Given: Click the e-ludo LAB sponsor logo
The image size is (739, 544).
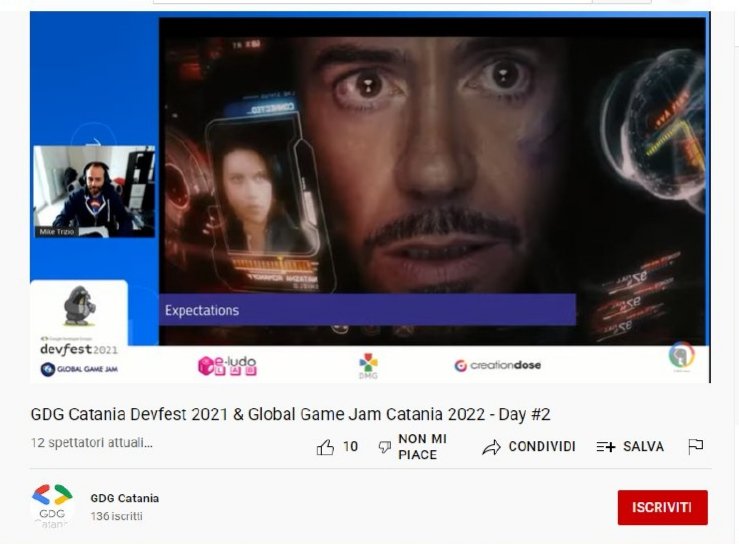Looking at the screenshot, I should point(228,366).
